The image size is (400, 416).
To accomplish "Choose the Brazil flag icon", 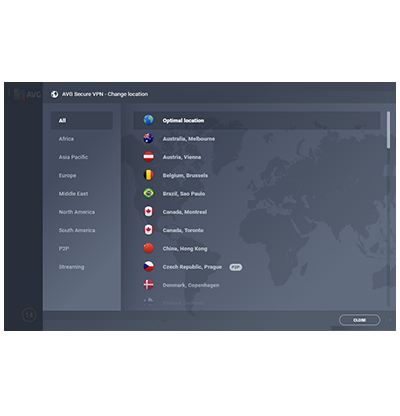I will click(x=148, y=193).
